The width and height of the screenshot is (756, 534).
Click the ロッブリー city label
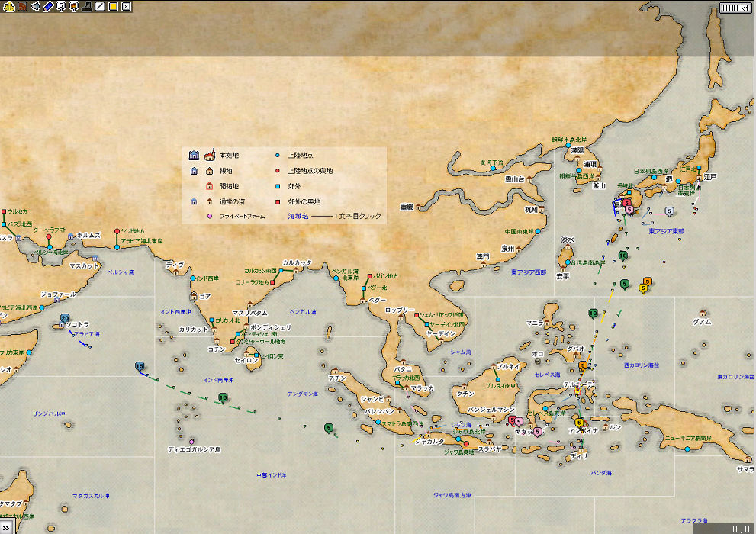tap(400, 310)
